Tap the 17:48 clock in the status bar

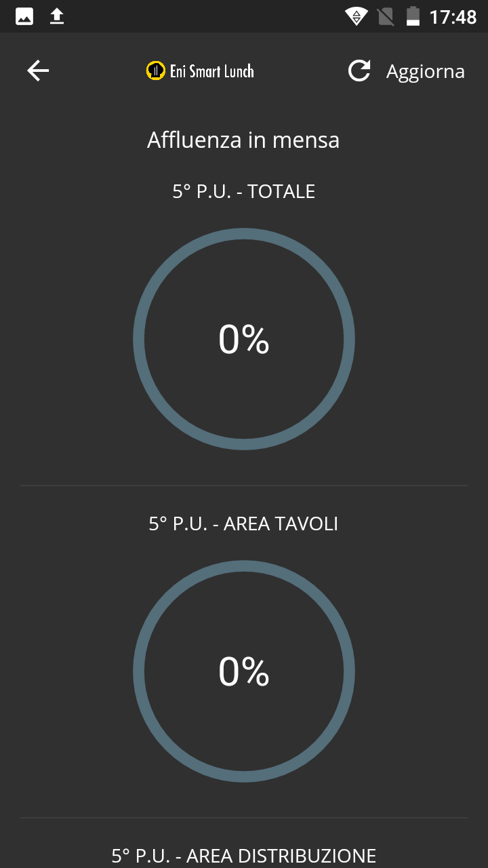pos(453,16)
